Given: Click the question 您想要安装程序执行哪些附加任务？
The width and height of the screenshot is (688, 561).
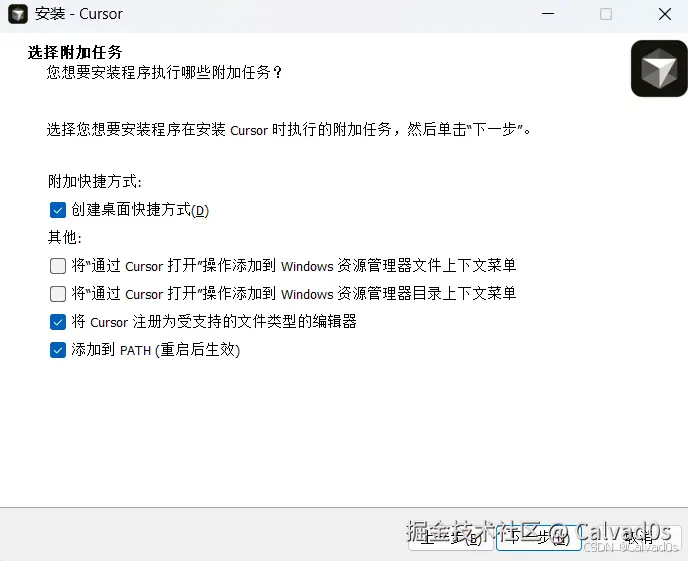Looking at the screenshot, I should pos(164,72).
